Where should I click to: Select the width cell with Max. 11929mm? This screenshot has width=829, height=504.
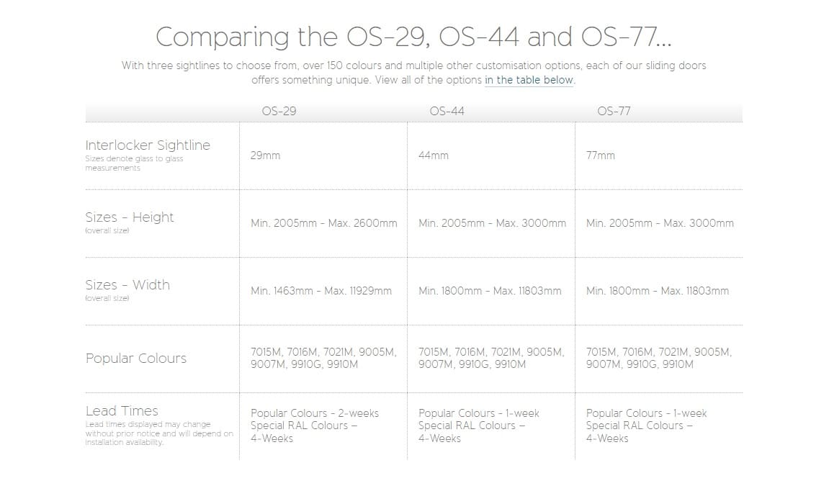point(321,291)
